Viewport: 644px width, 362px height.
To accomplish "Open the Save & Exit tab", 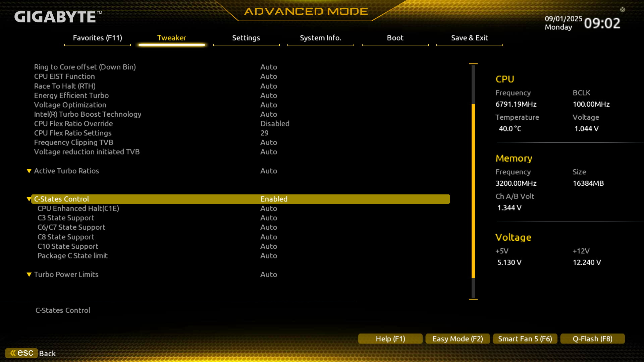I will pyautogui.click(x=469, y=38).
